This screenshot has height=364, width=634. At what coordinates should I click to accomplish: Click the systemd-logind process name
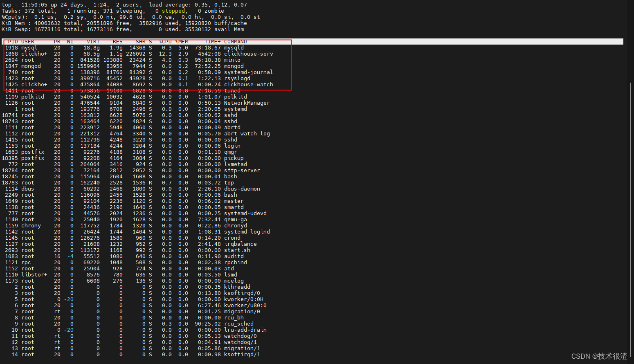tap(247, 232)
